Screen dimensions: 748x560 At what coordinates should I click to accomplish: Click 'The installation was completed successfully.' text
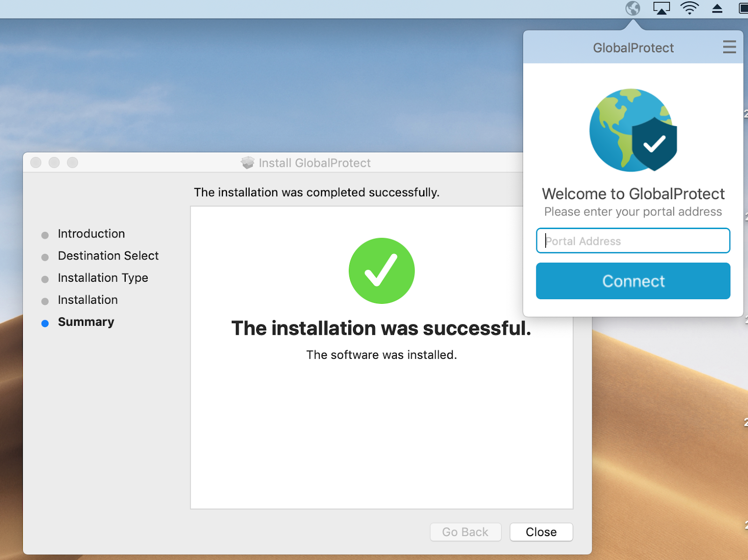[x=316, y=193]
